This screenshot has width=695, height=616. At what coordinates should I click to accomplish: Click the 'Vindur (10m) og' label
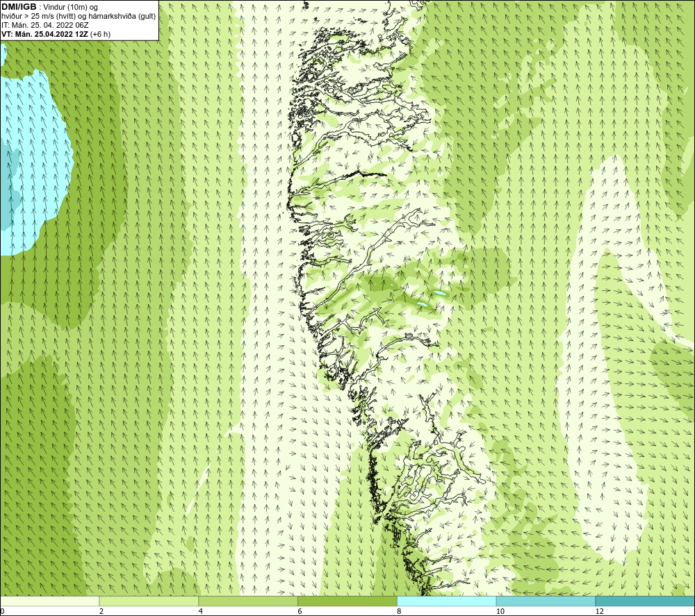70,8
